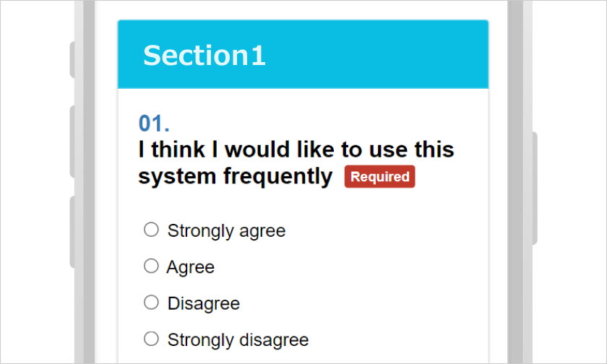Select the "Strongly disagree" radio circle
This screenshot has width=607, height=364.
coord(151,339)
